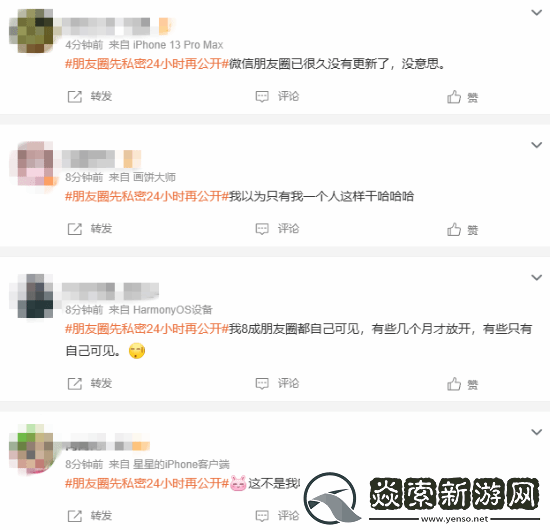The width and height of the screenshot is (550, 530).
Task: Like the post saying 我以为只有我一个人这样干
Action: click(x=454, y=229)
